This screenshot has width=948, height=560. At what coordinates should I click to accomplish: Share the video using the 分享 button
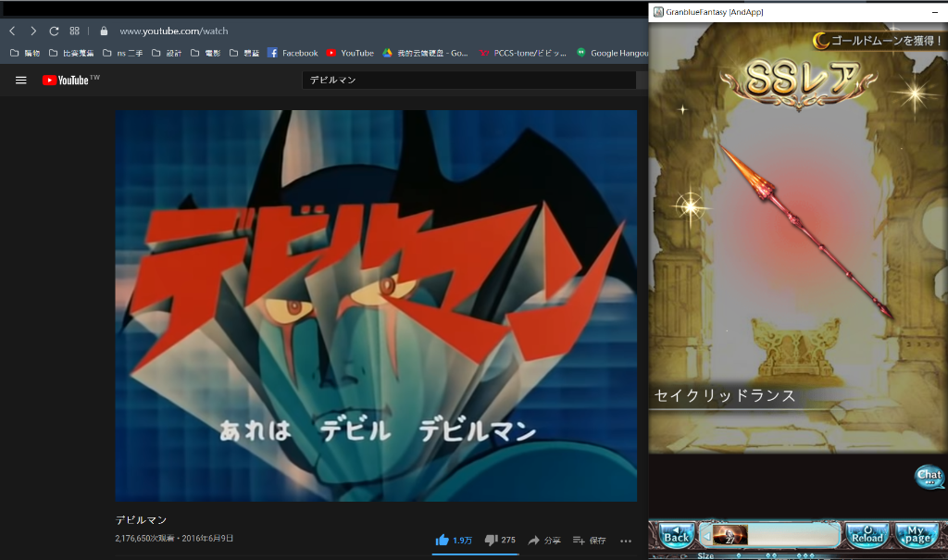[544, 540]
